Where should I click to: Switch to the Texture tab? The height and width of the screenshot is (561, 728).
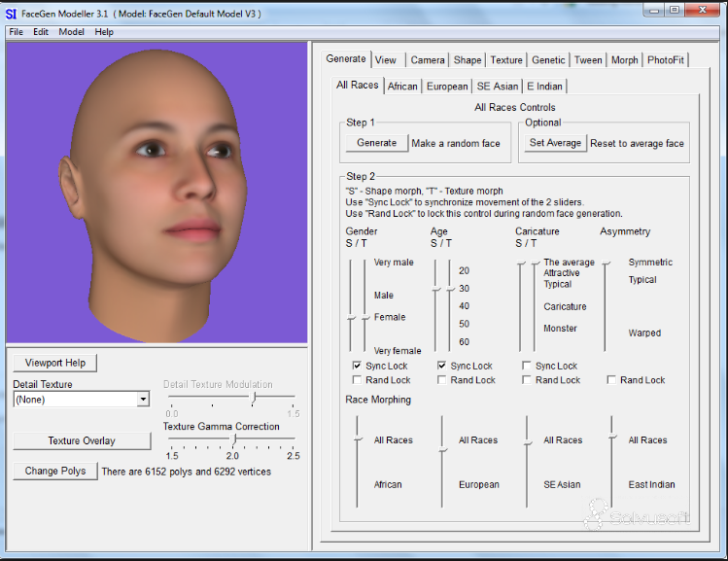click(x=506, y=60)
